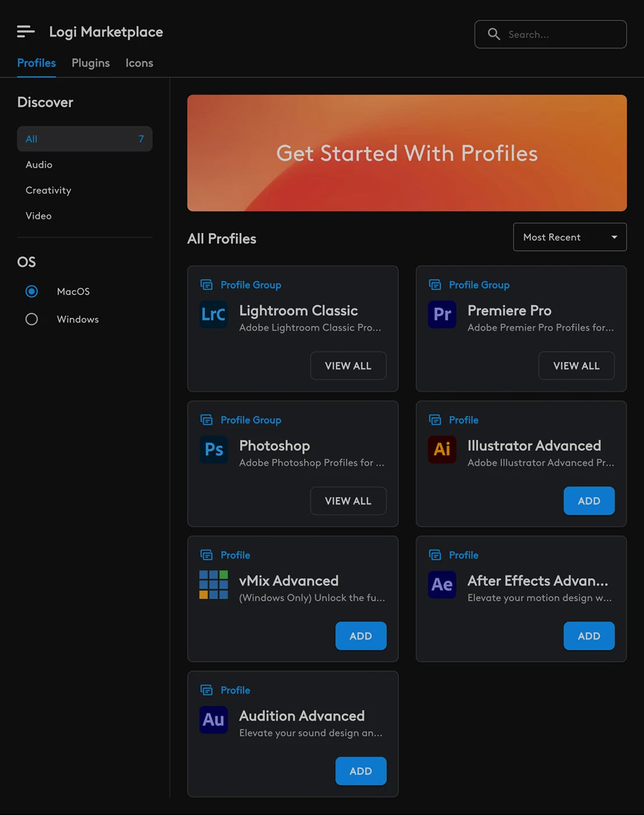Add the After Effects Advanced profile
This screenshot has height=815, width=644.
click(x=589, y=636)
